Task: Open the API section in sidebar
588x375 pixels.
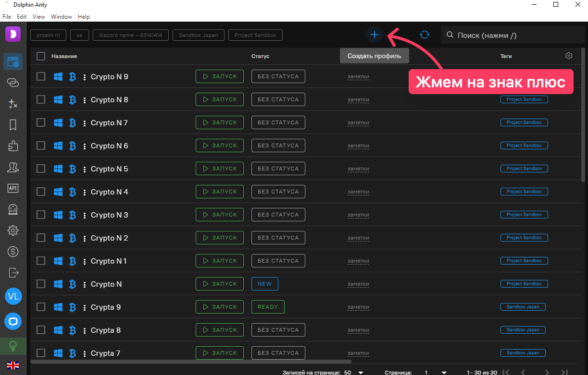Action: 13,188
